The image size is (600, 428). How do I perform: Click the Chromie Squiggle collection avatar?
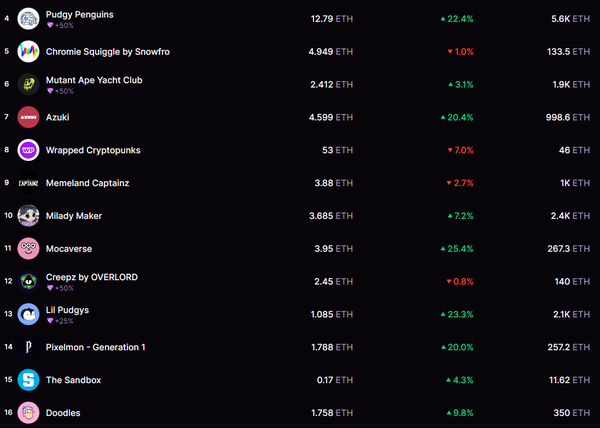click(x=29, y=51)
